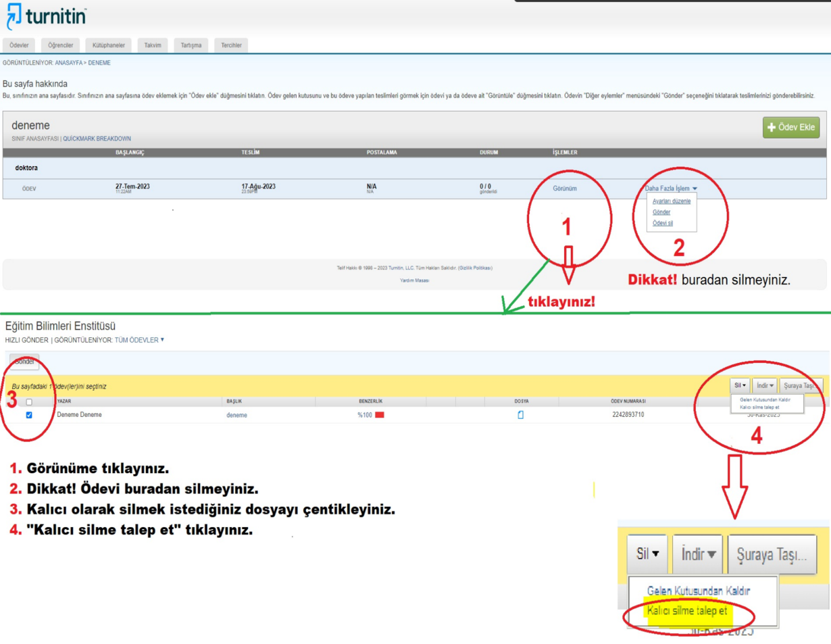Viewport: 831px width, 644px height.
Task: Click the due date 17-Ağu-2023
Action: coord(258,186)
